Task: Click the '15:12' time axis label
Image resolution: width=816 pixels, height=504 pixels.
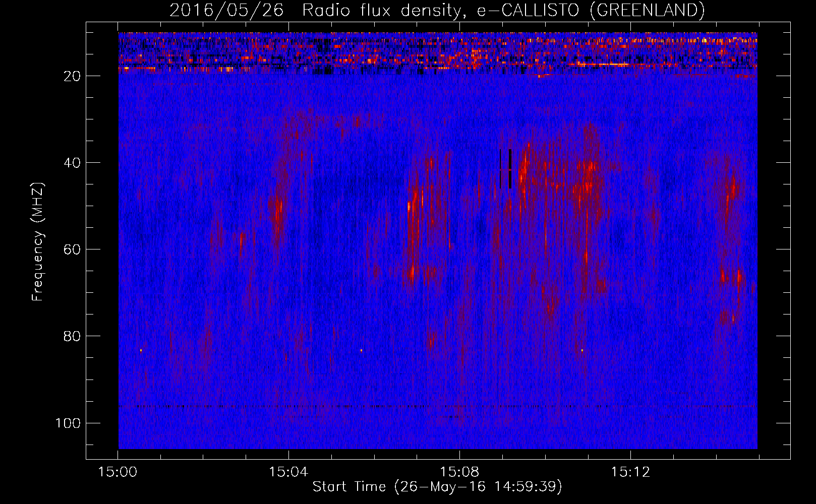Action: coord(630,472)
